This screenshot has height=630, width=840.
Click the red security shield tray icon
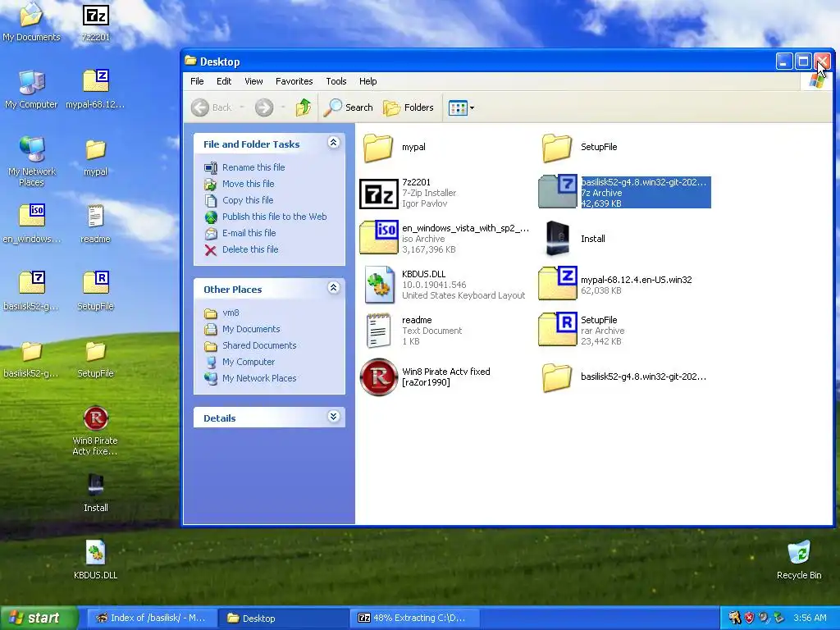[x=750, y=618]
